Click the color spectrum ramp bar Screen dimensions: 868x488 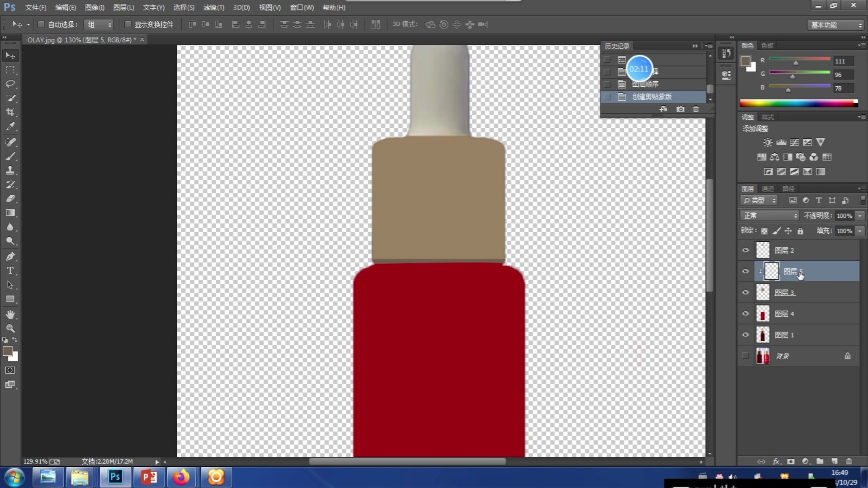coord(798,103)
